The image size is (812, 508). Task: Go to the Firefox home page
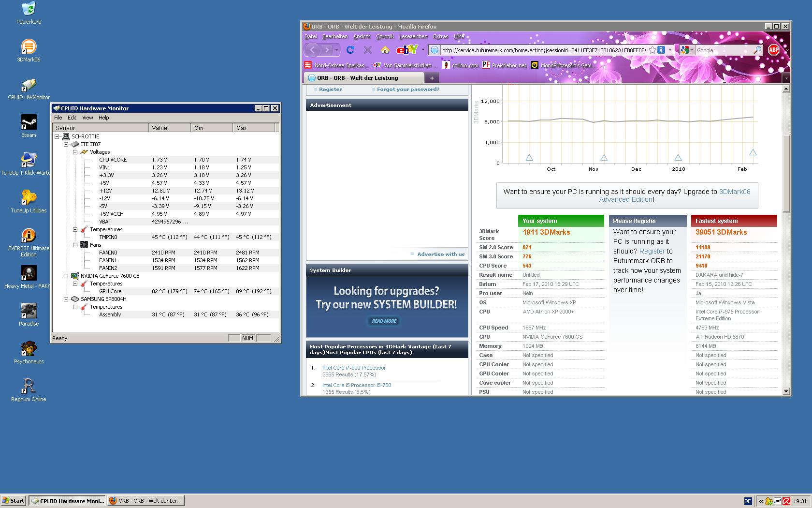385,50
